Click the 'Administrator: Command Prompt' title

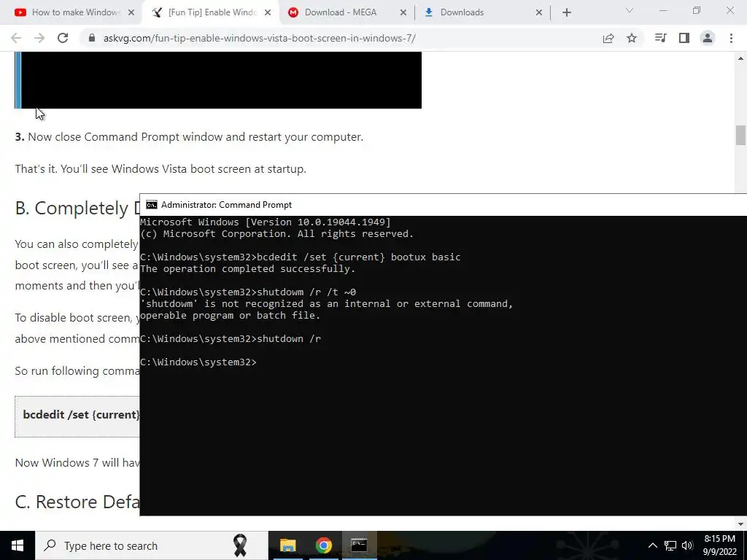pyautogui.click(x=226, y=205)
